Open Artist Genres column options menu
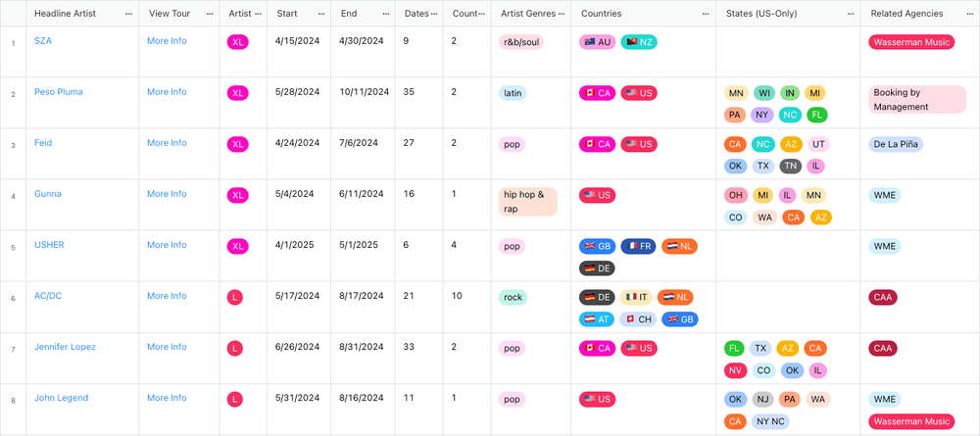The height and width of the screenshot is (436, 980). tap(562, 14)
